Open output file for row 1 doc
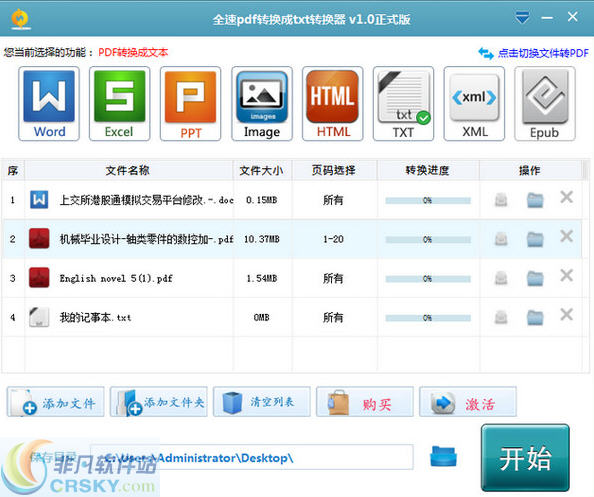The height and width of the screenshot is (497, 594). (501, 200)
